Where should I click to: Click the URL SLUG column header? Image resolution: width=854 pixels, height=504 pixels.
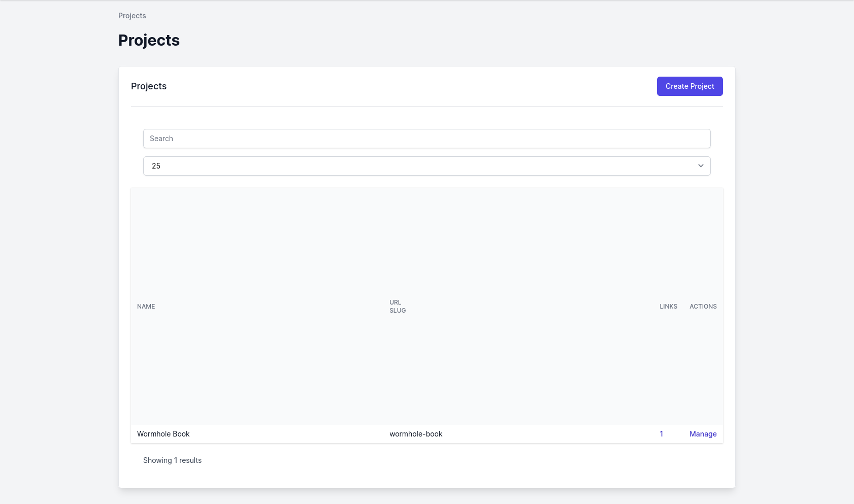tap(398, 307)
